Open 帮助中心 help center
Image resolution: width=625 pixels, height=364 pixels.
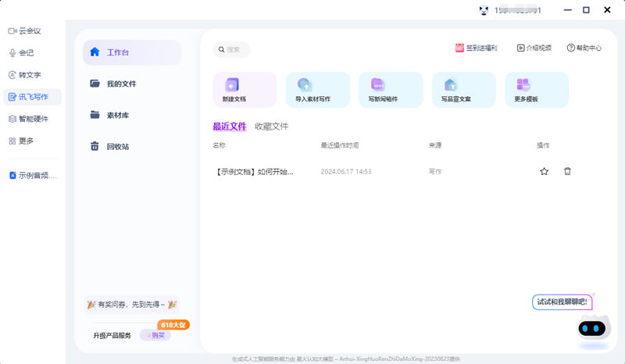pyautogui.click(x=584, y=48)
